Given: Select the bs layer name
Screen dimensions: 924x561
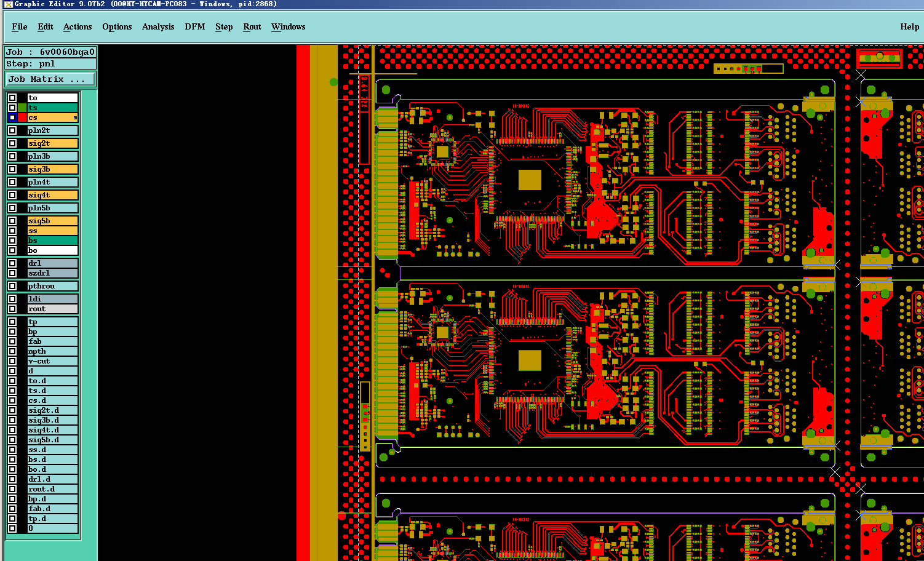Looking at the screenshot, I should click(x=52, y=241).
